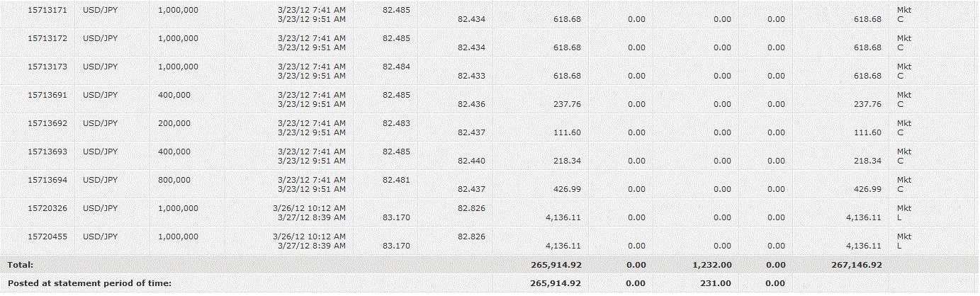Click ticket number 15713171
This screenshot has width=980, height=296.
47,10
